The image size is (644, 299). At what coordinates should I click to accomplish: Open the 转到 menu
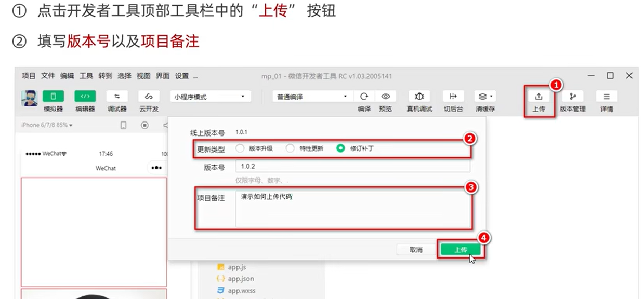tap(106, 76)
